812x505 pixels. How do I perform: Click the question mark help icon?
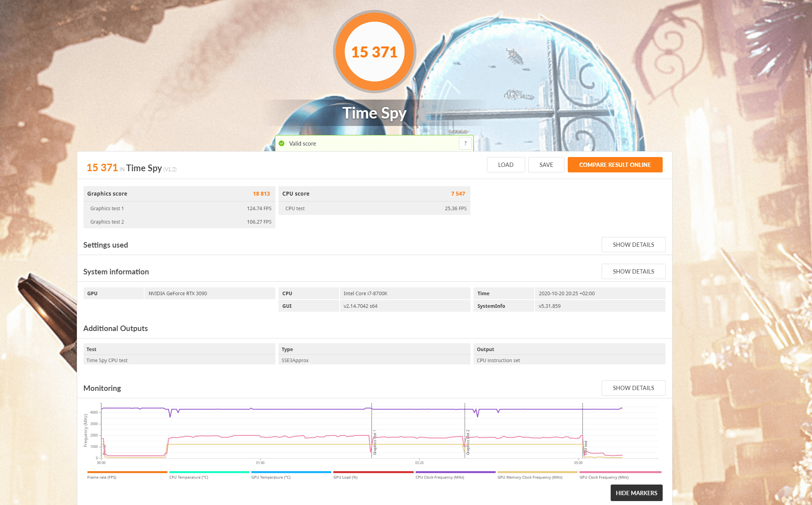click(465, 143)
